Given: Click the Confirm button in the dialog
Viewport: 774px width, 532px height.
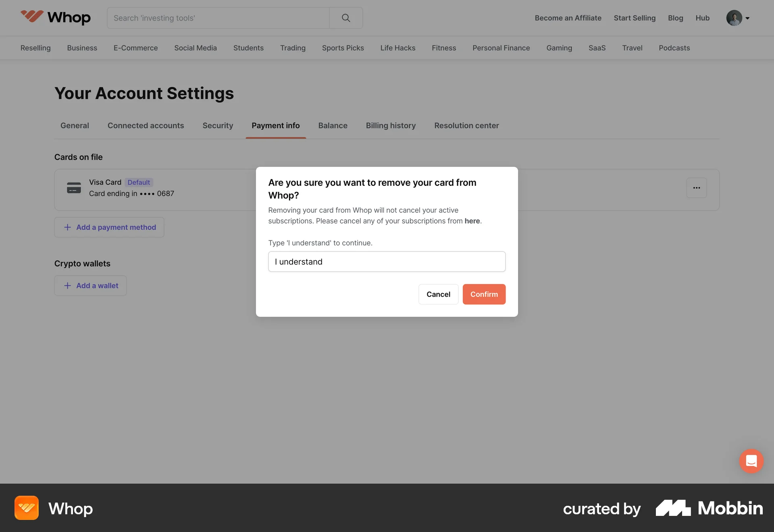Looking at the screenshot, I should [x=484, y=294].
